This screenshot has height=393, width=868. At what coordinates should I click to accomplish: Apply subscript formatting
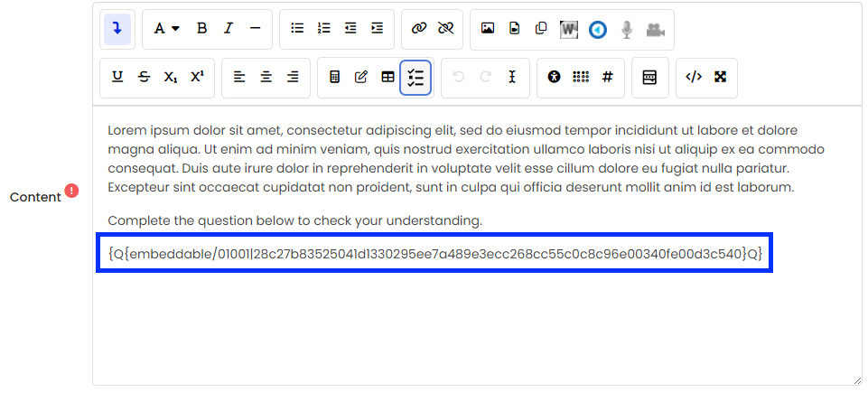pos(171,77)
